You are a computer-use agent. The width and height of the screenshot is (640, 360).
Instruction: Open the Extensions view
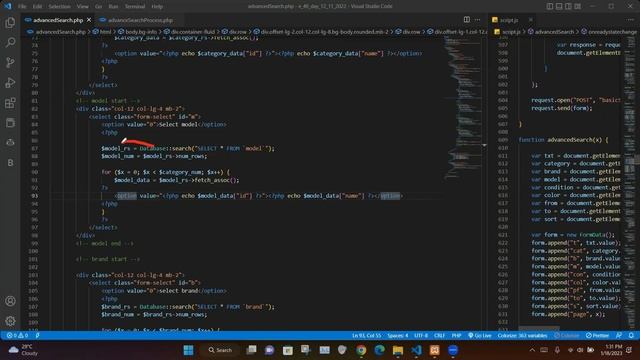(10, 102)
